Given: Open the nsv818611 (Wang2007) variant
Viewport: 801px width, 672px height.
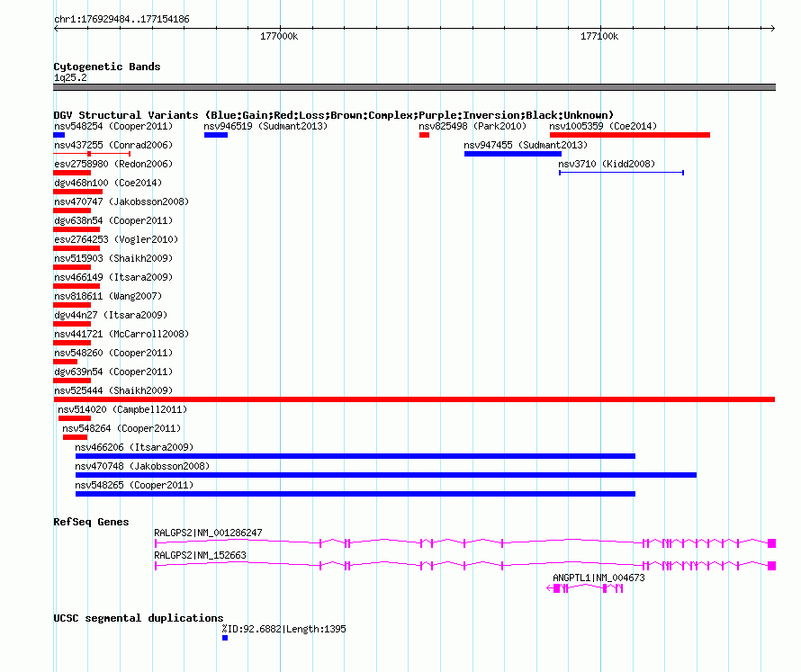Looking at the screenshot, I should [108, 296].
